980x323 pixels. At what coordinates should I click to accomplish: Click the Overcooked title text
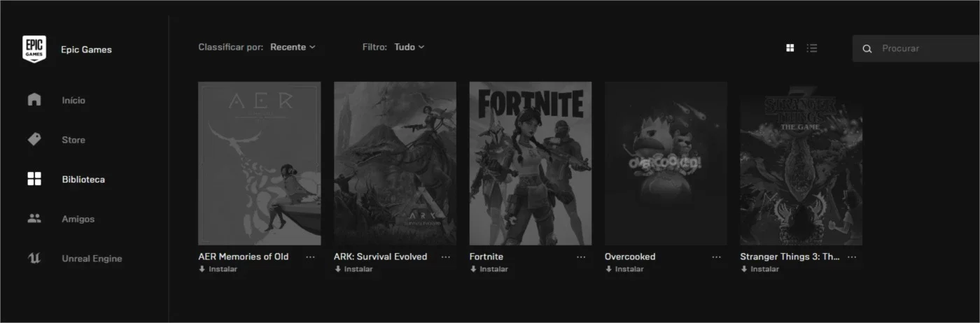pos(630,257)
